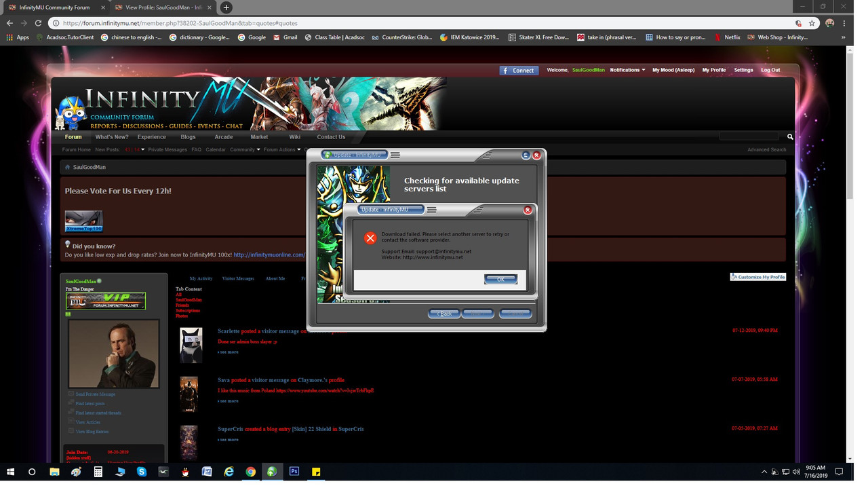
Task: Click OK in the Download failed dialog
Action: click(x=500, y=279)
